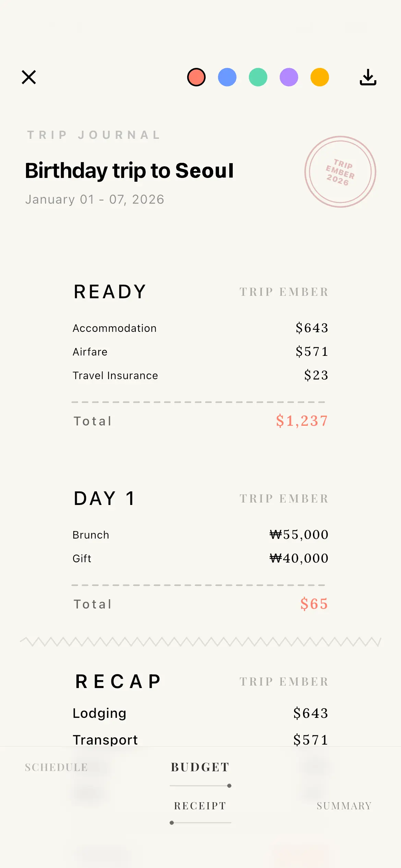Tap the Trip Ember 2026 stamp
401x868 pixels.
340,172
